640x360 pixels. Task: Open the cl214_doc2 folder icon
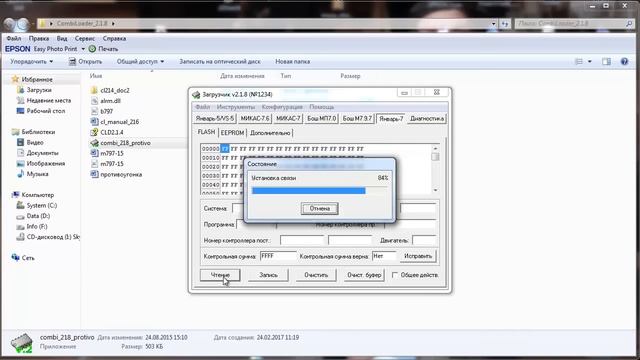[x=95, y=90]
